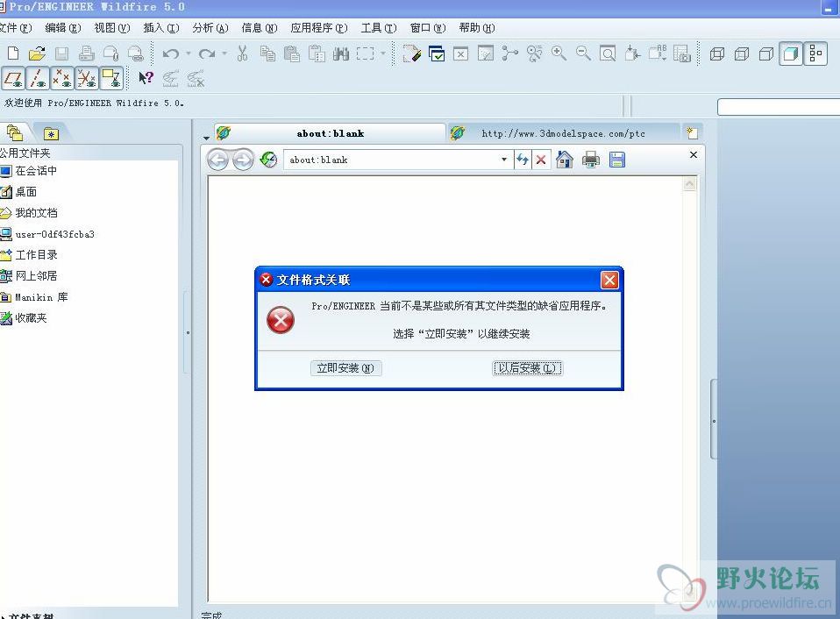Click the dashed selection box icon

click(365, 53)
